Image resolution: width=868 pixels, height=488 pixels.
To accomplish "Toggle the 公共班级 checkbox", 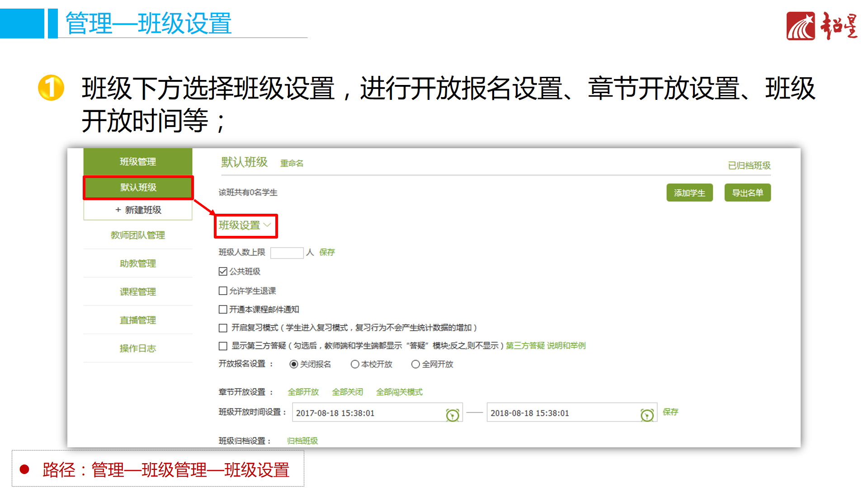I will click(223, 272).
